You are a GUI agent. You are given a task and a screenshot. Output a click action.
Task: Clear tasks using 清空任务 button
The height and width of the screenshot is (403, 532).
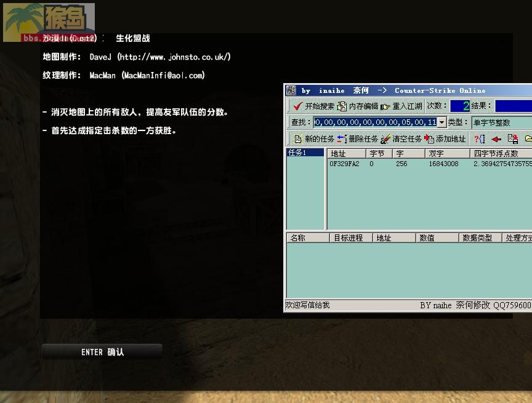(401, 138)
